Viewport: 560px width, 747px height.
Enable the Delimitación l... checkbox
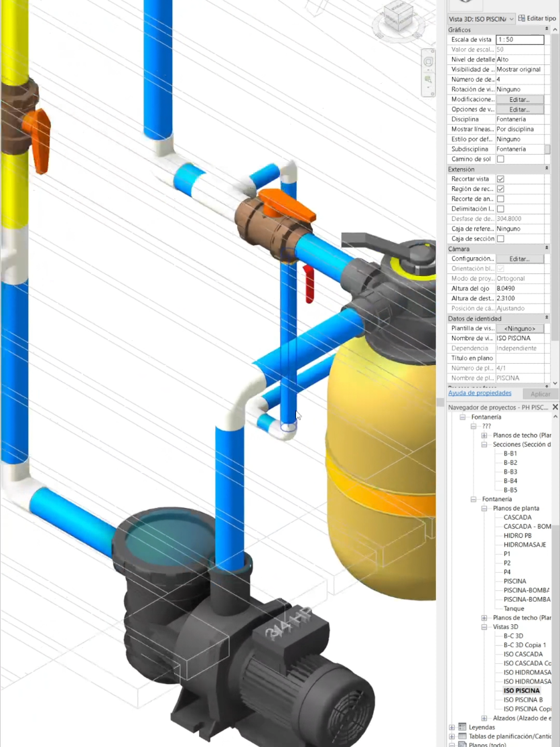click(x=500, y=209)
